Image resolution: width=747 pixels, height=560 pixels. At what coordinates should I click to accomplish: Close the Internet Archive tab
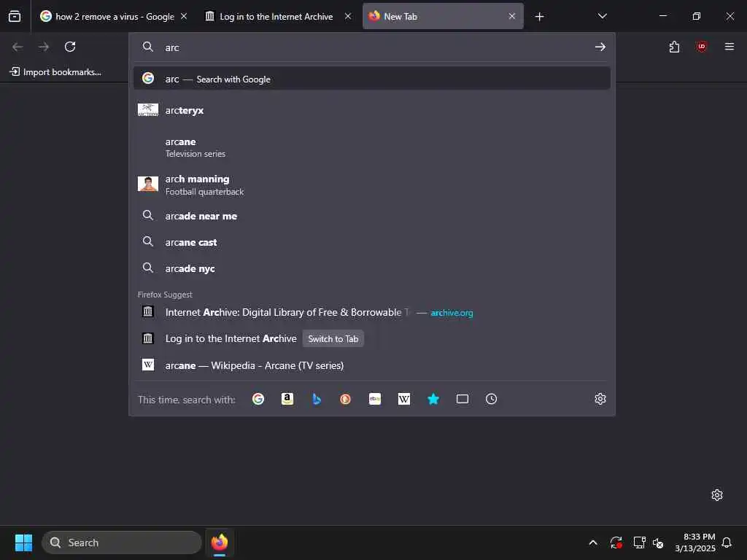pos(348,16)
